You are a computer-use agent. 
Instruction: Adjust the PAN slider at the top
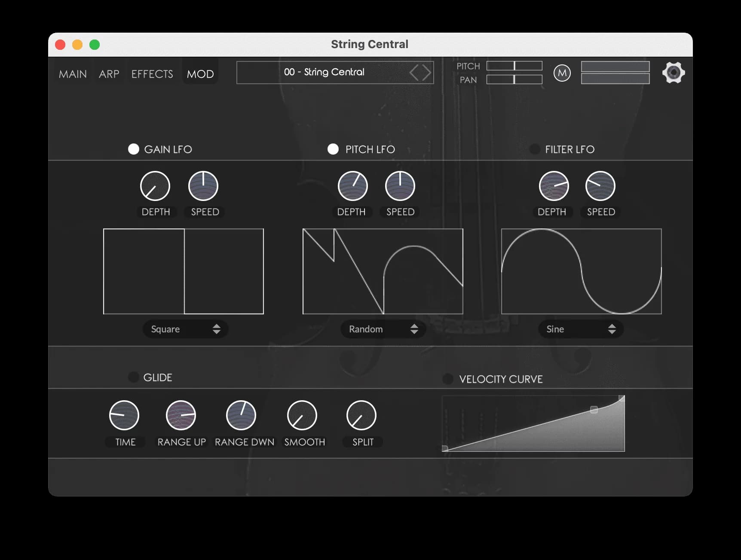point(514,79)
